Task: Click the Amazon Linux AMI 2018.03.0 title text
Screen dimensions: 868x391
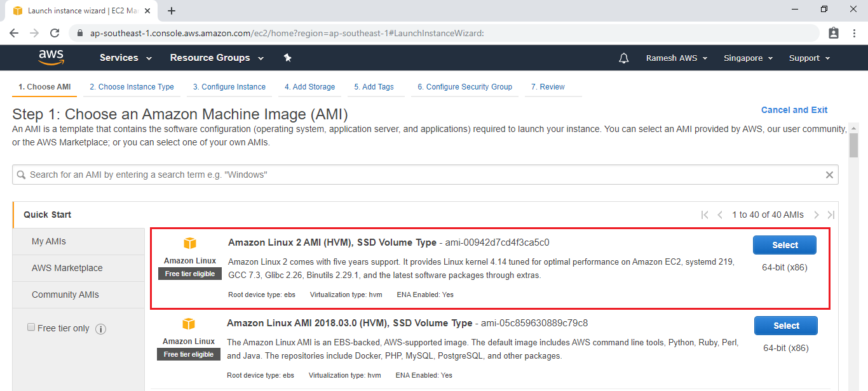Action: pos(349,323)
